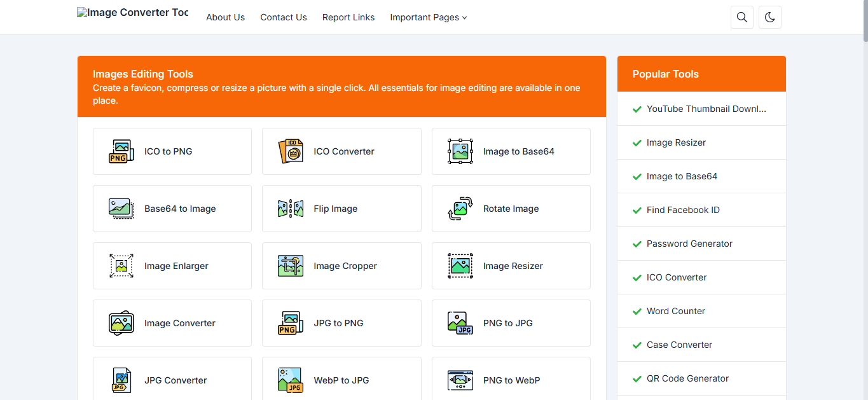Click the WebP to JPG icon
Screen dimensions: 868x400
tap(291, 380)
